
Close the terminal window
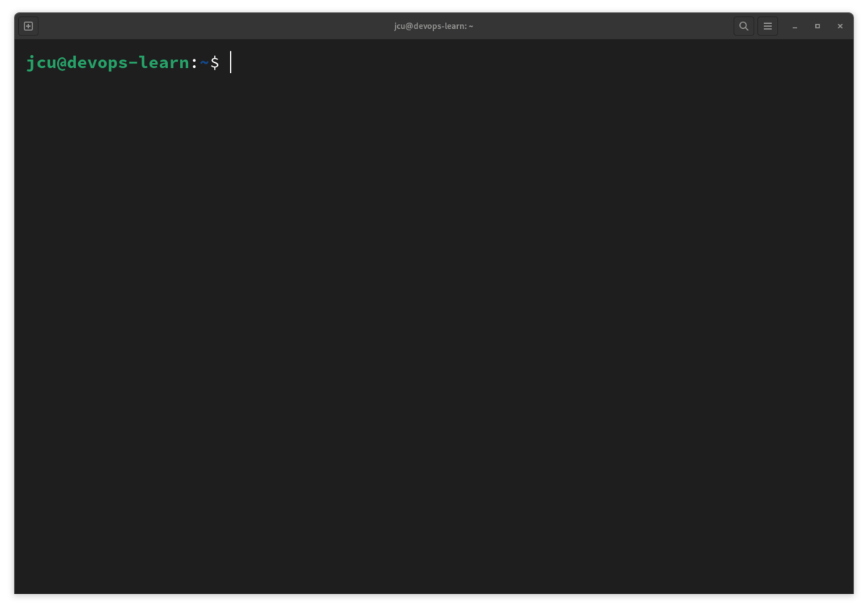(840, 26)
